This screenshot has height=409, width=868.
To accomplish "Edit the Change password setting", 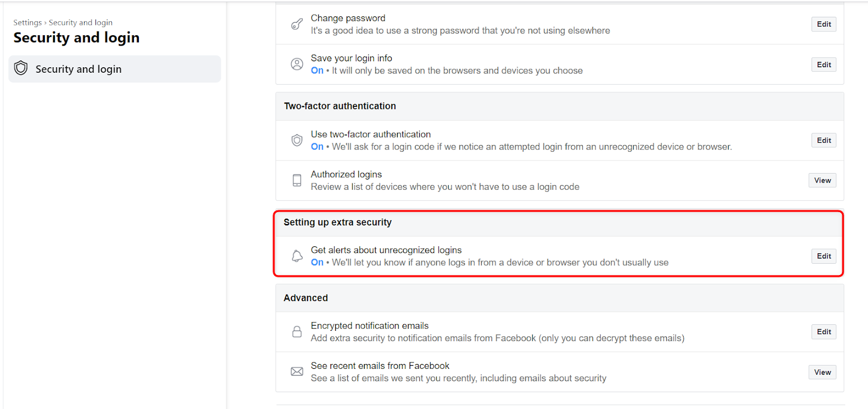I will click(x=823, y=24).
